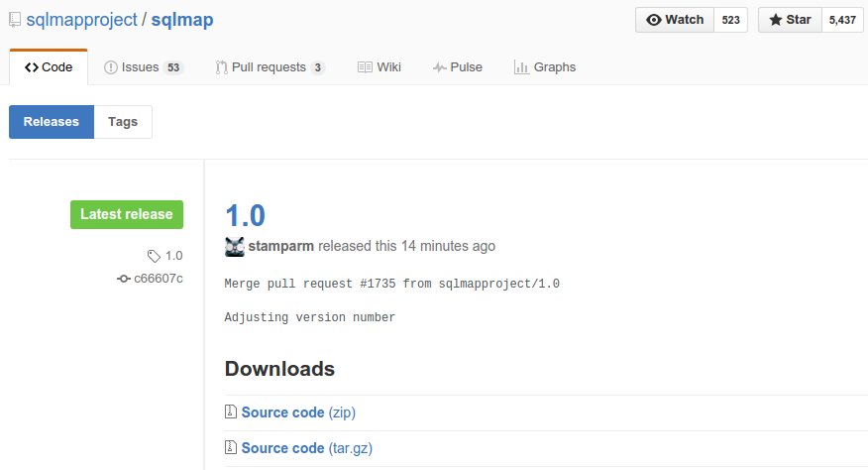Click the tar.gz file icon for Source code
868x470 pixels.
tap(231, 447)
